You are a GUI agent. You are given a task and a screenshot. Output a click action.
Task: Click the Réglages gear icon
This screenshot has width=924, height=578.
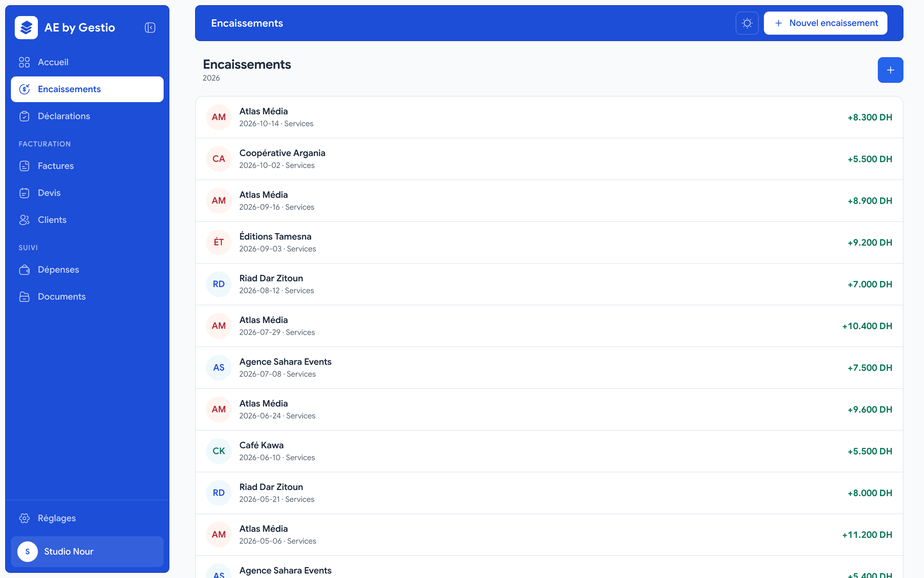[24, 518]
